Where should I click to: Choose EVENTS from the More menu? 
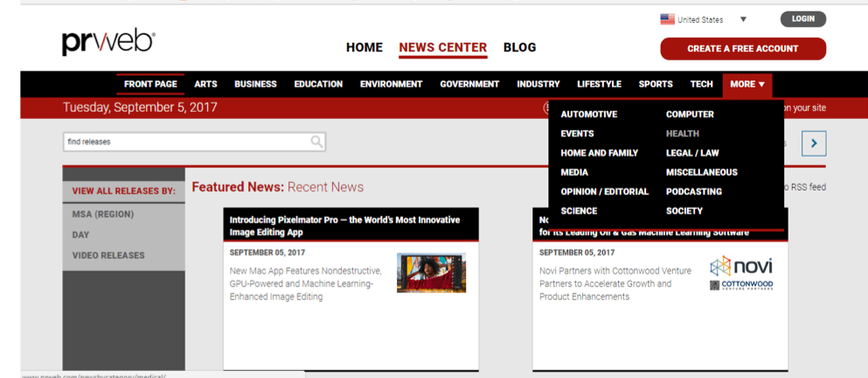pos(578,134)
